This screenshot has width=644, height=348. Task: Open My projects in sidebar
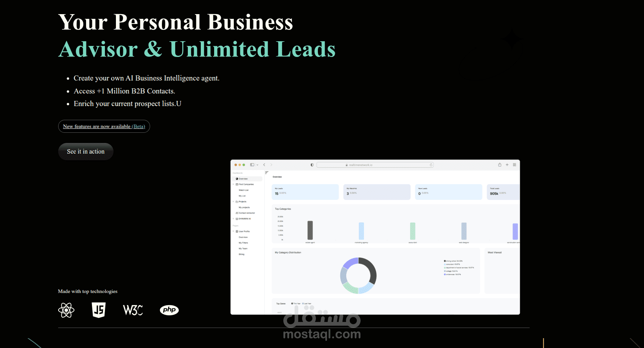pyautogui.click(x=244, y=207)
